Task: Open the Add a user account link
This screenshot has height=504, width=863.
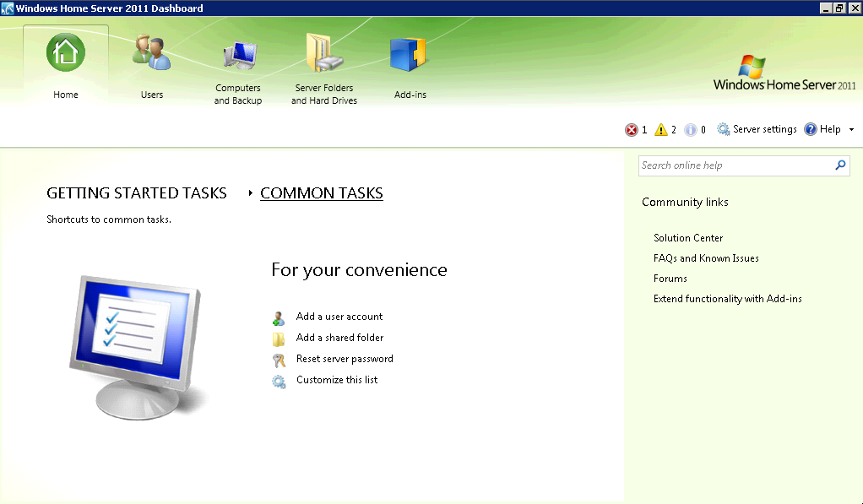Action: click(339, 317)
